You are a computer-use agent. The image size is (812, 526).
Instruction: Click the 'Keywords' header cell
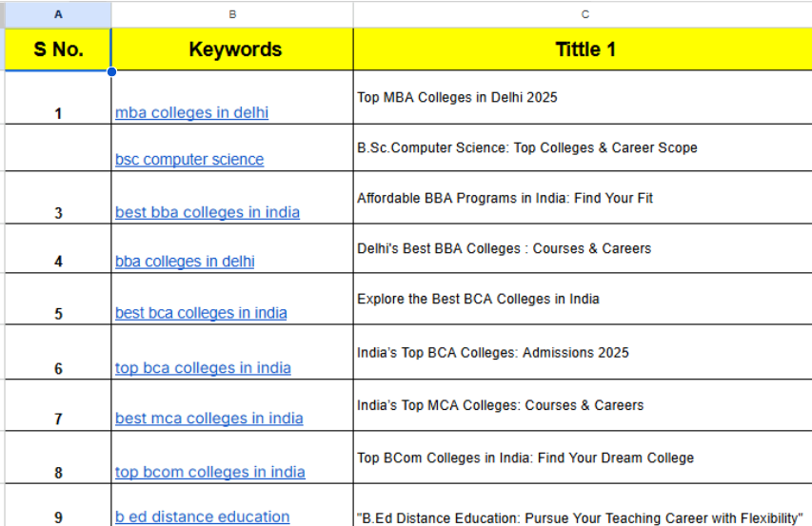click(232, 49)
